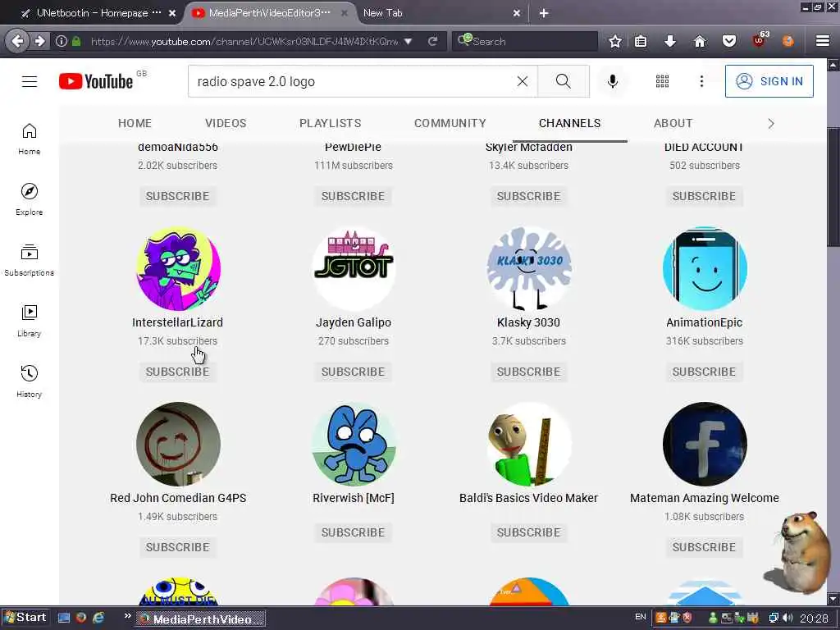
Task: Go back with the browser back arrow
Action: (17, 41)
